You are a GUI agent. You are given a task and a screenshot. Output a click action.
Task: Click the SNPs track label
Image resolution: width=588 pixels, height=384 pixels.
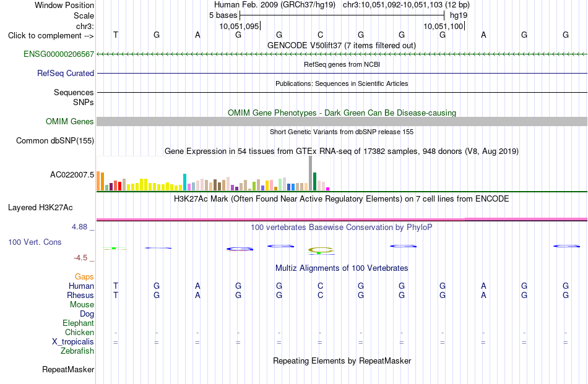click(x=84, y=102)
